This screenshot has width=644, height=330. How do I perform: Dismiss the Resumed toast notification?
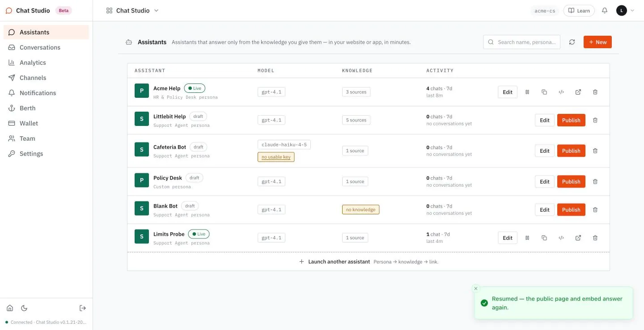(476, 288)
